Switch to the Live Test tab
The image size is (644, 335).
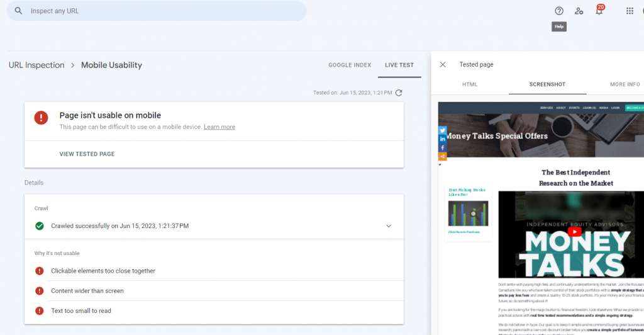click(399, 65)
